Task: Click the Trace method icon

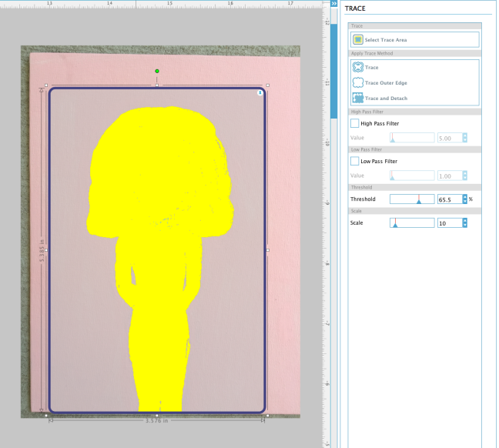Action: [358, 67]
